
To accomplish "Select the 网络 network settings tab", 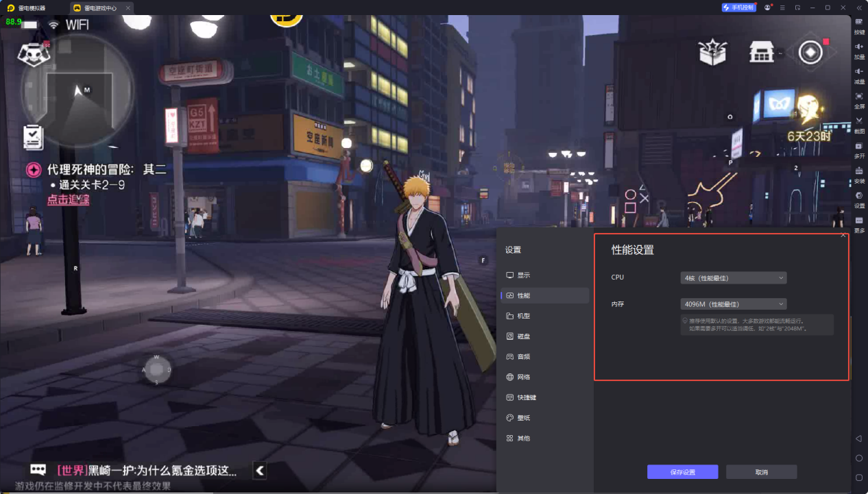I will click(x=545, y=377).
